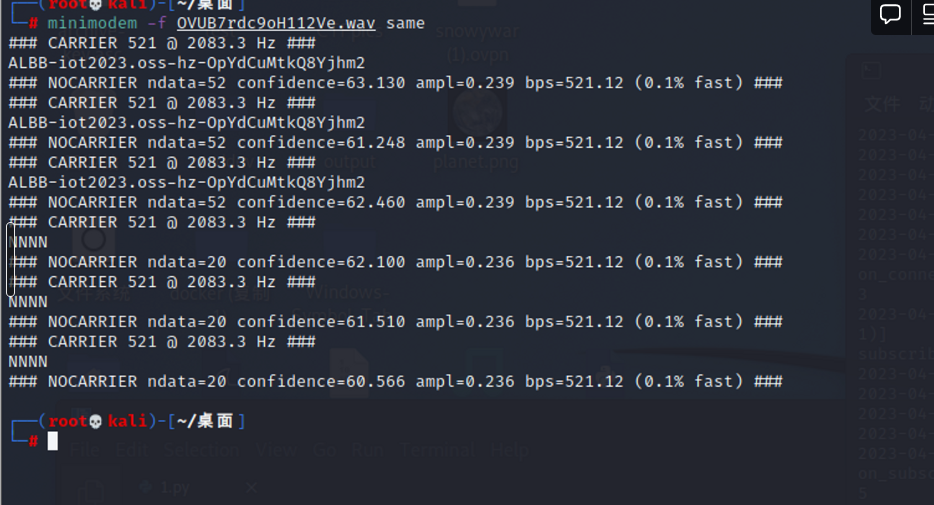Click the underlined OVUB7rdc9oH112Ve.wav filename
The width and height of the screenshot is (934, 505).
276,23
